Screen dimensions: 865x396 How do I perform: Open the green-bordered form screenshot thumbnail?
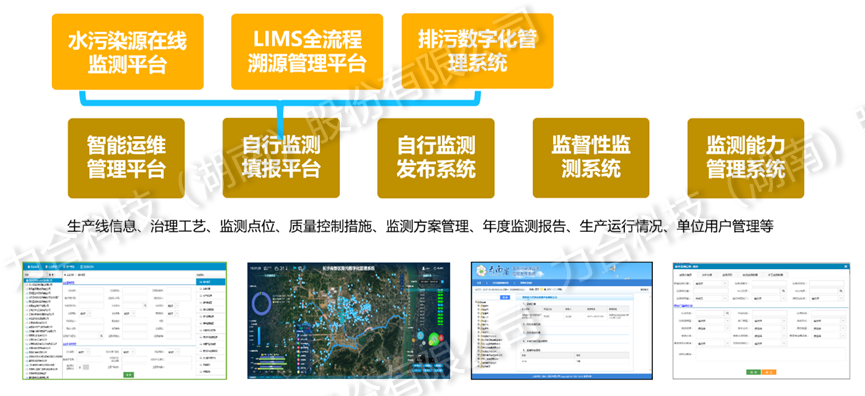click(x=125, y=321)
